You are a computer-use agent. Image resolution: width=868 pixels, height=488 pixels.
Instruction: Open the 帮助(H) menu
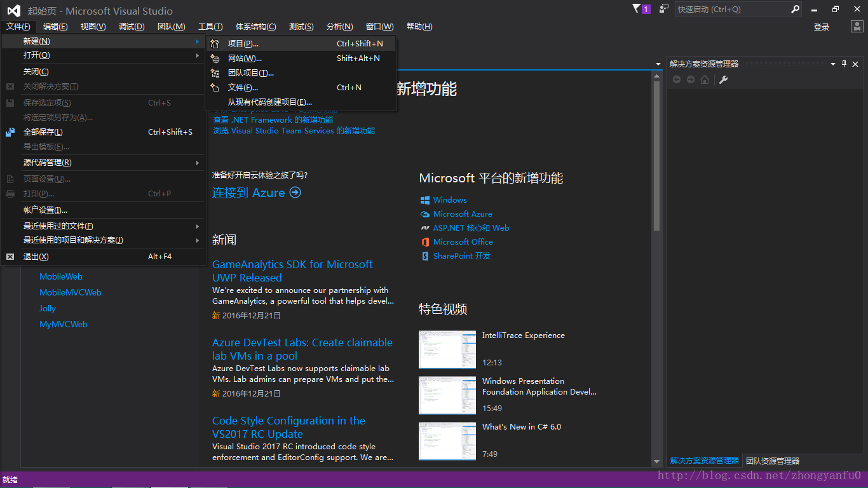click(419, 27)
